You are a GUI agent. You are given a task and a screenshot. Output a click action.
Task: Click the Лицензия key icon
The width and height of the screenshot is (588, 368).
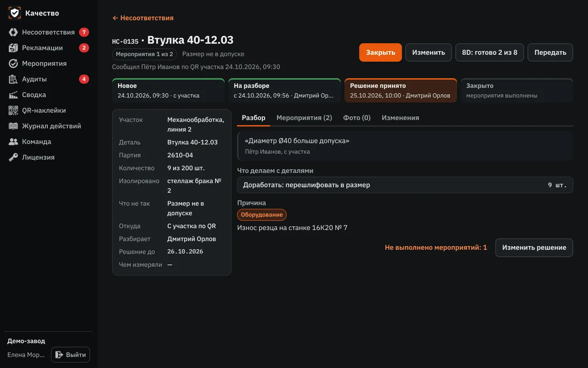point(13,157)
